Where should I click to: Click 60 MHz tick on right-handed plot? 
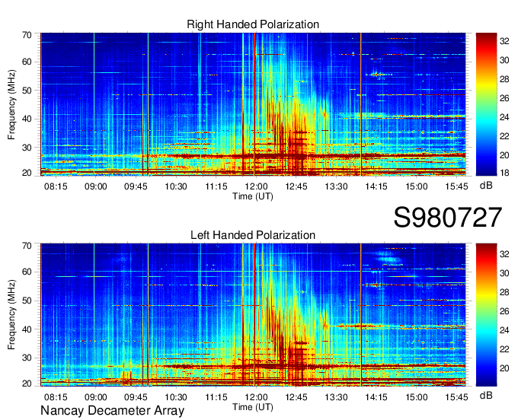click(27, 62)
